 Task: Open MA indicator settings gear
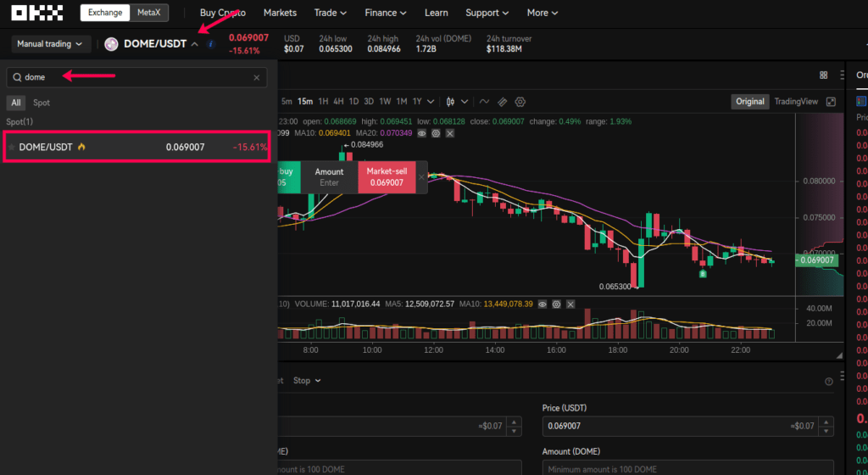(x=436, y=133)
